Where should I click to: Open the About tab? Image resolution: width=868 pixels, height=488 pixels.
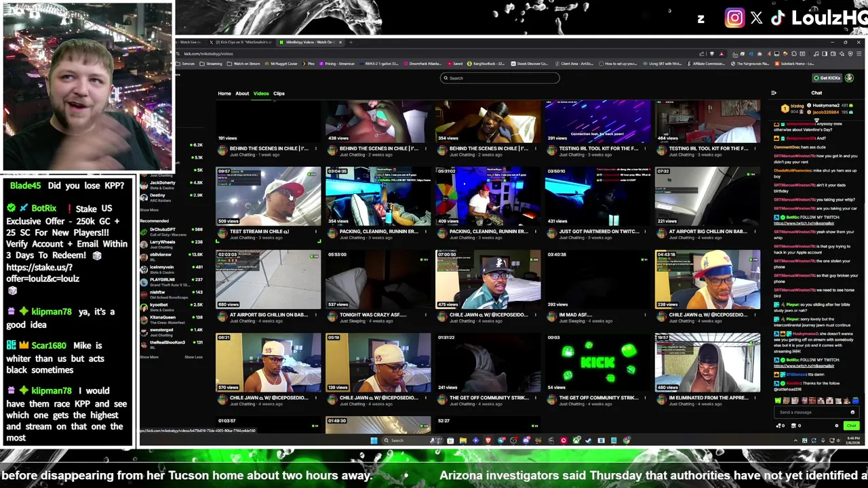coord(242,94)
